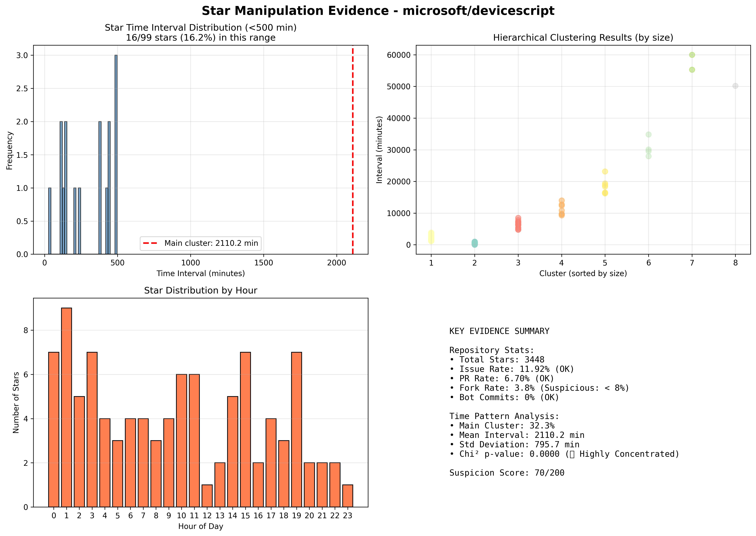This screenshot has height=536, width=756.
Task: Click the 'Cluster (sorted by size)' axis label
Action: (x=583, y=273)
